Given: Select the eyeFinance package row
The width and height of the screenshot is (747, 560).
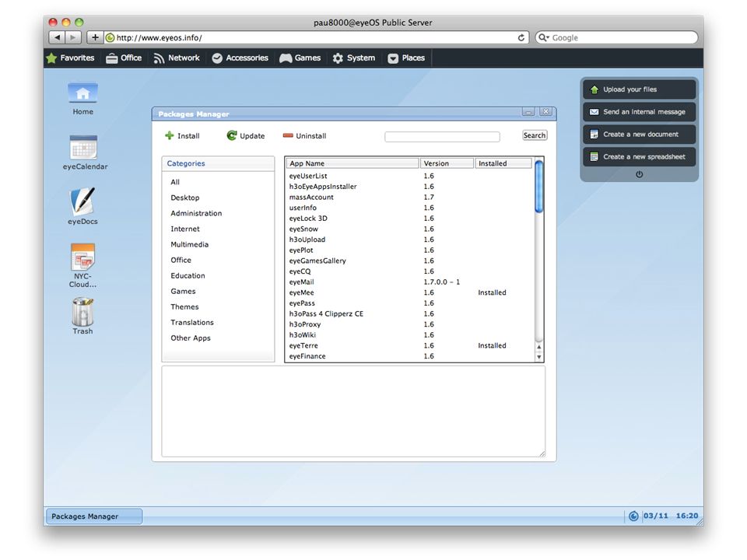Looking at the screenshot, I should tap(410, 356).
